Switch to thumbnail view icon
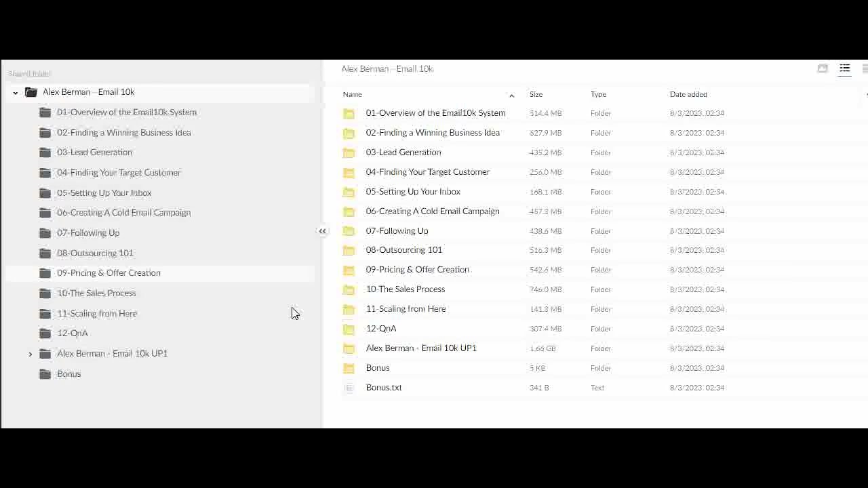Image resolution: width=868 pixels, height=488 pixels. coord(823,68)
